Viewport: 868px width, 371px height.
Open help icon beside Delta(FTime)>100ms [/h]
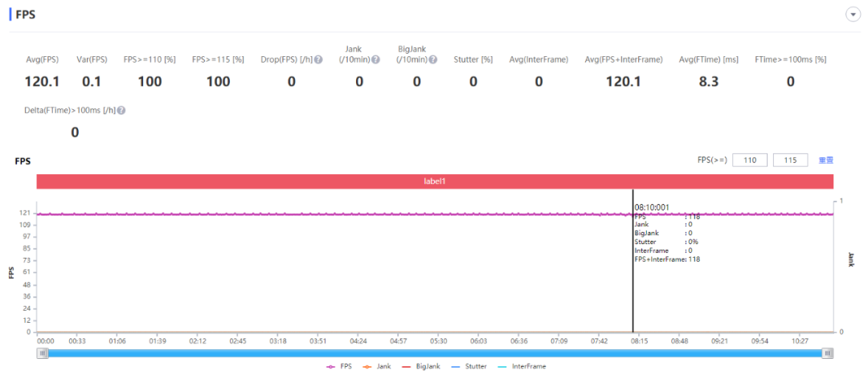121,110
